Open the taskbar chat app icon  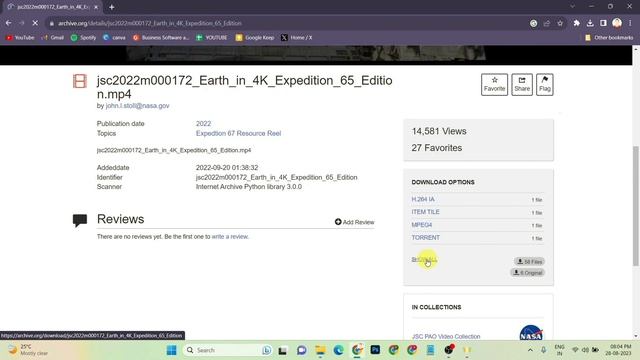302,350
